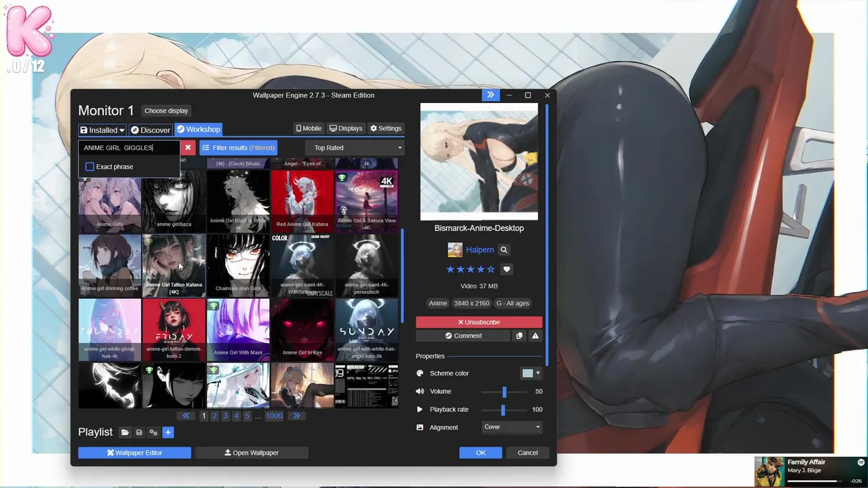Click into the search field with ANIME GIRL GIGGLES
This screenshot has height=488, width=868.
(x=129, y=148)
